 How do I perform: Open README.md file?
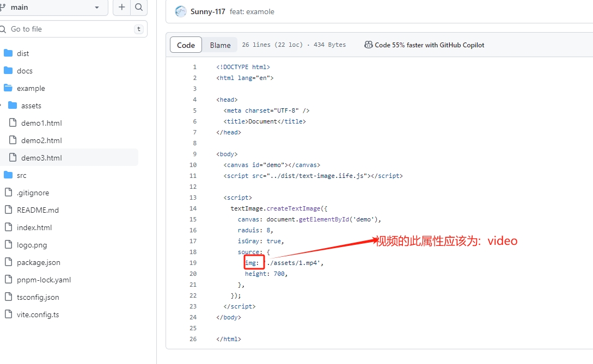tap(38, 210)
